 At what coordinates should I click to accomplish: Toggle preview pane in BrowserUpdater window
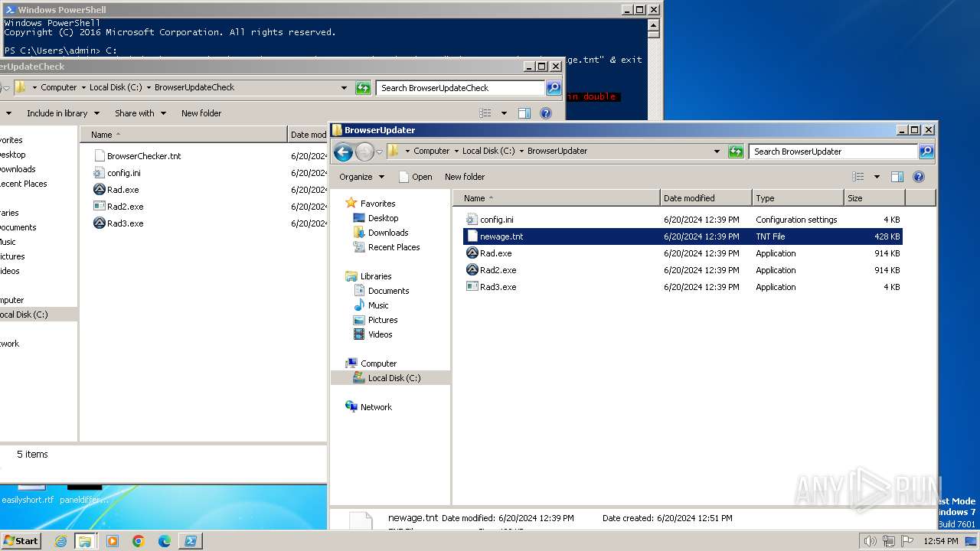coord(897,177)
